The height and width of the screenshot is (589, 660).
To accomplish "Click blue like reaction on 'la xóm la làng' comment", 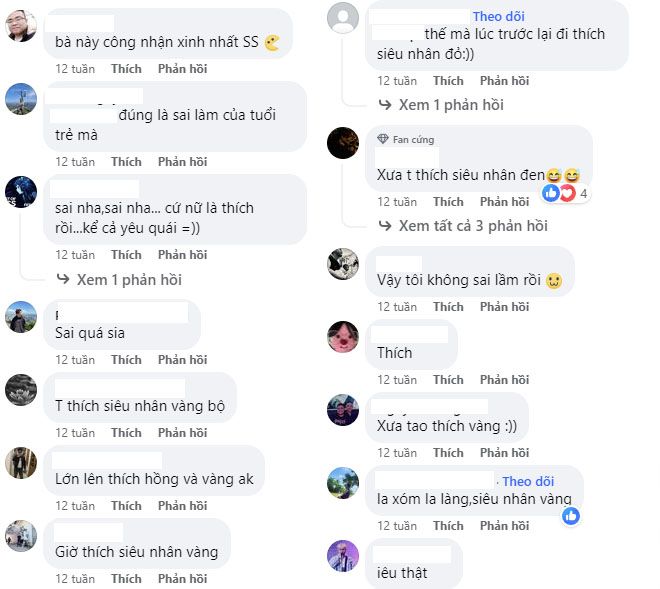I will [571, 516].
